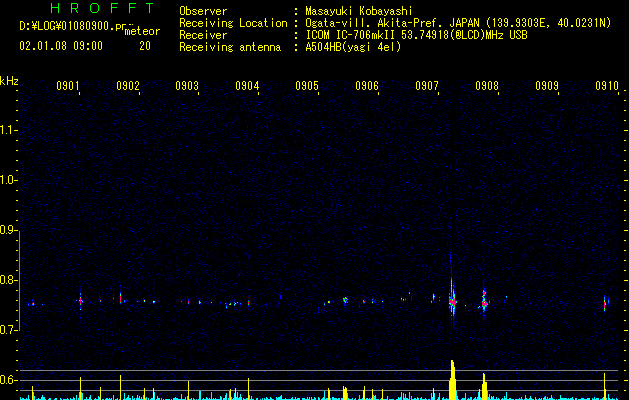Image resolution: width=629 pixels, height=400 pixels.
Task: Click antenna value A504HB(yagi 4el)
Action: coord(353,47)
